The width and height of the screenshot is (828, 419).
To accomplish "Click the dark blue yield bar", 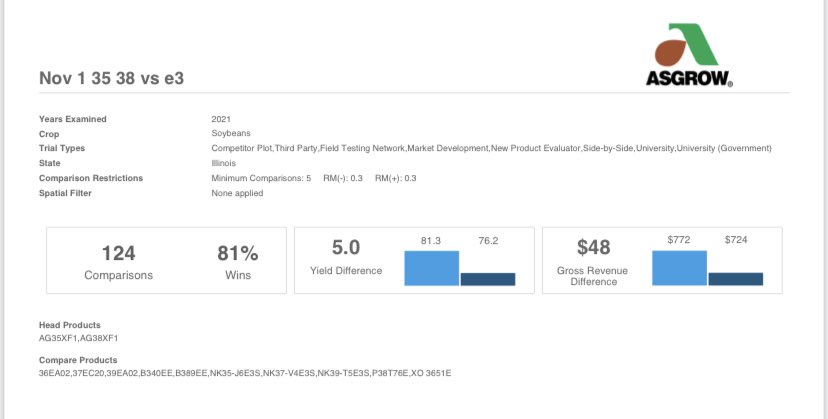I will click(488, 279).
